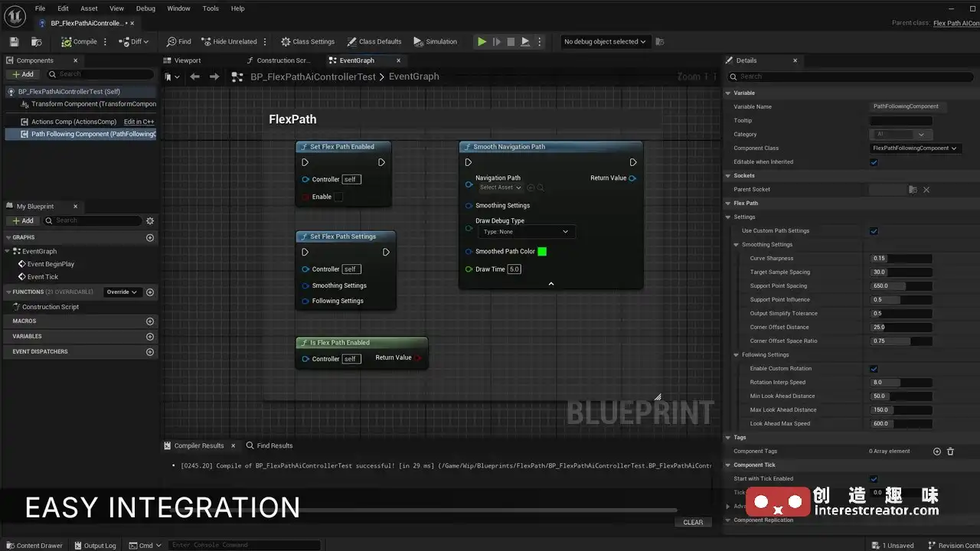Screen dimensions: 980x551
Task: Switch to the Find Results tab
Action: pos(269,445)
